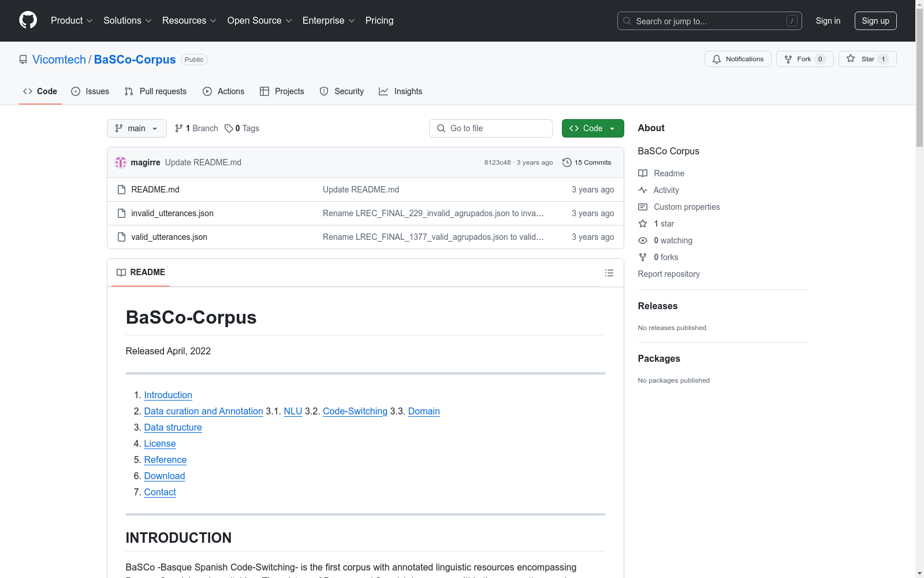The image size is (924, 578).
Task: Click the notifications bell icon
Action: coord(717,59)
